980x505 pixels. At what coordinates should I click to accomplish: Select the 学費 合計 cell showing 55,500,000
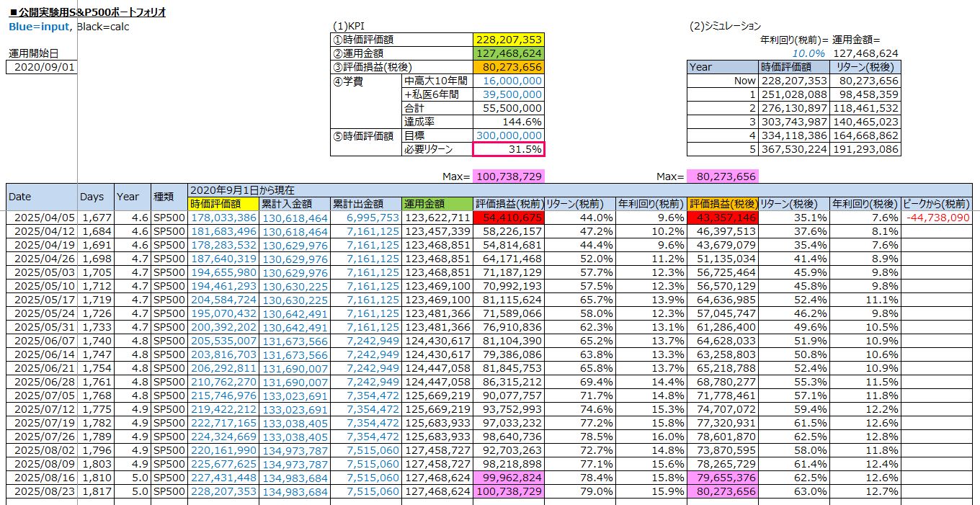(509, 108)
